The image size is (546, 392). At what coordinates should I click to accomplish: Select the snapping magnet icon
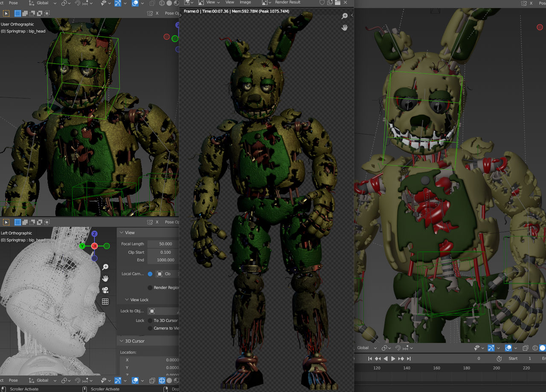point(78,3)
